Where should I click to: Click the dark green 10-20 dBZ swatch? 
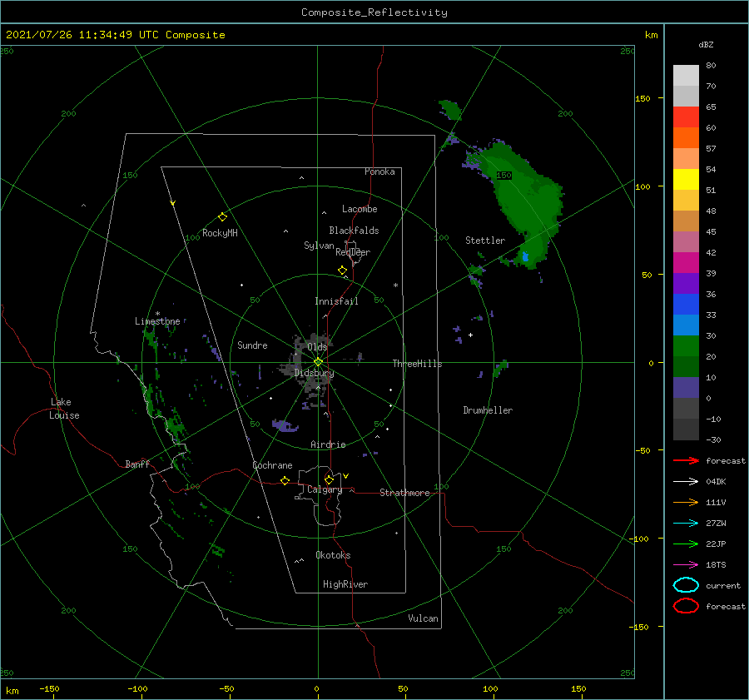(x=686, y=367)
